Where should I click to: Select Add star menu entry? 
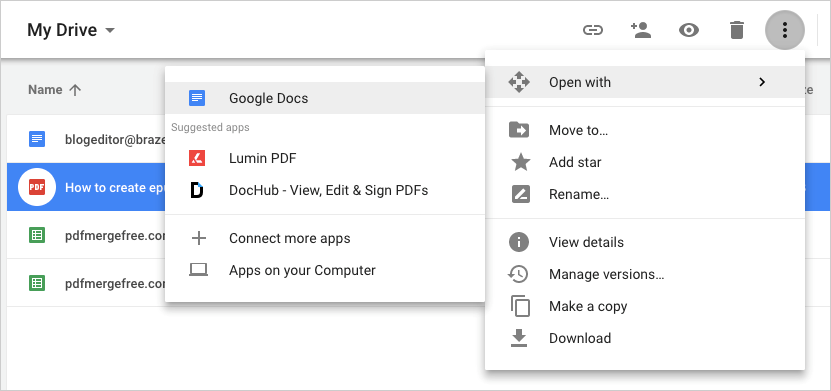coord(645,162)
